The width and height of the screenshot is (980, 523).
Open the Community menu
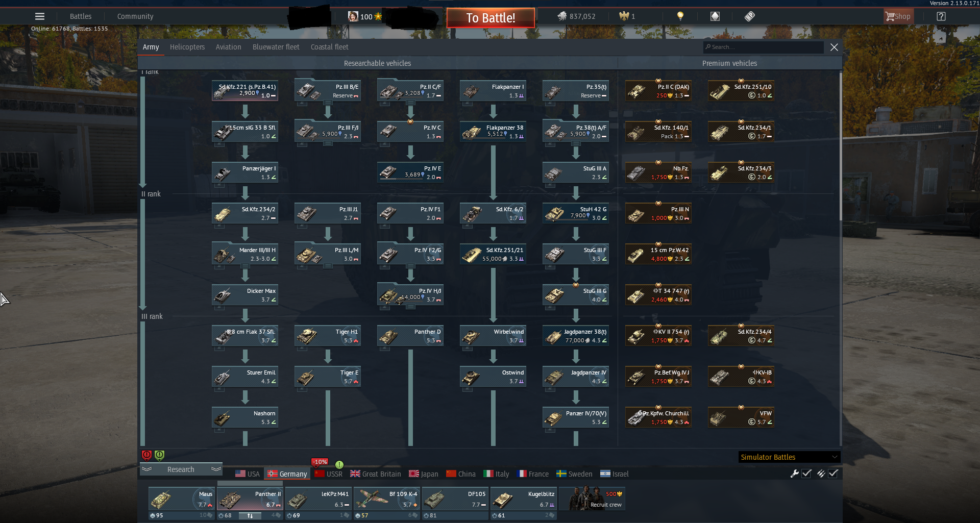tap(135, 16)
